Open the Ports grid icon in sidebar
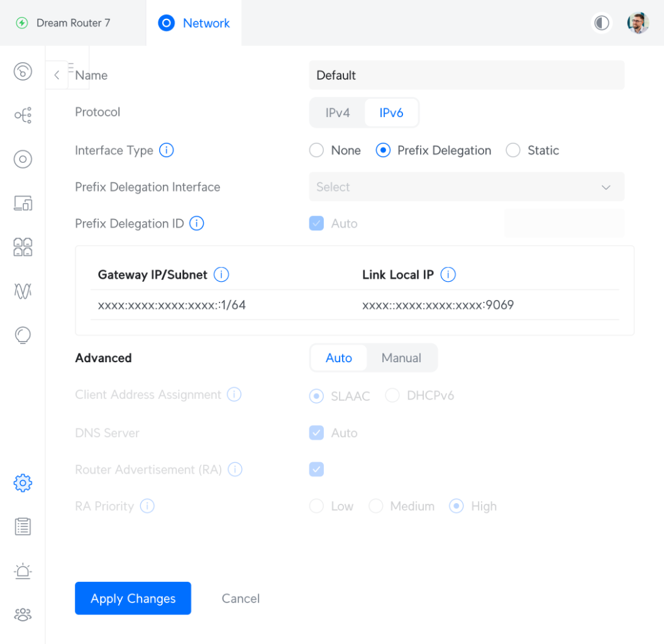Viewport: 664px width, 644px height. point(23,247)
